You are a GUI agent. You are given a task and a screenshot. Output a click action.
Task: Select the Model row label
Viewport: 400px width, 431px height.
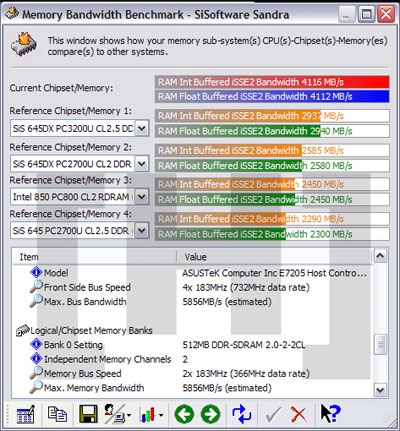pos(56,273)
